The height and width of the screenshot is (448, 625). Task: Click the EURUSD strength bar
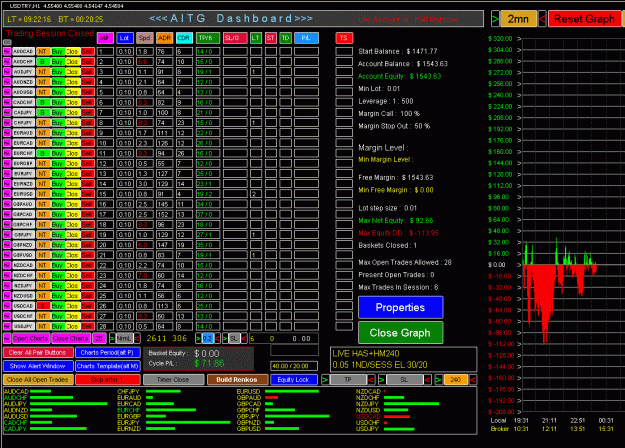coord(292,391)
